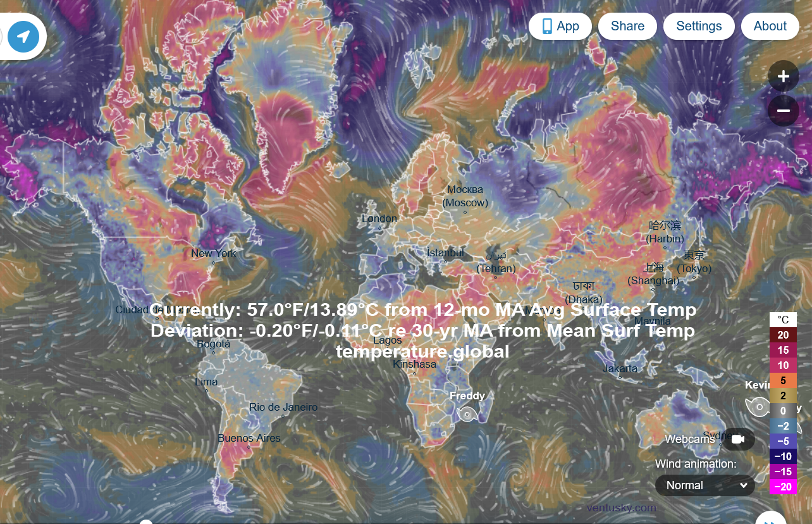Image resolution: width=812 pixels, height=524 pixels.
Task: Zoom in with the plus button
Action: click(x=783, y=77)
